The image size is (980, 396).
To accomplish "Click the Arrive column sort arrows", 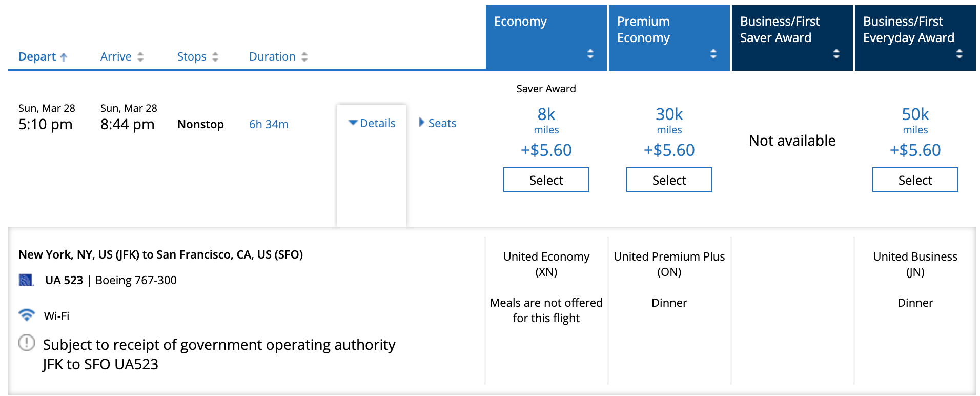I will 140,57.
